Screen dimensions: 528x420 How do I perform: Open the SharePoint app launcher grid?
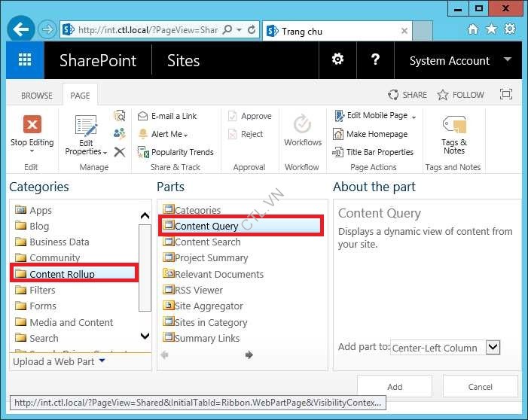pyautogui.click(x=25, y=60)
